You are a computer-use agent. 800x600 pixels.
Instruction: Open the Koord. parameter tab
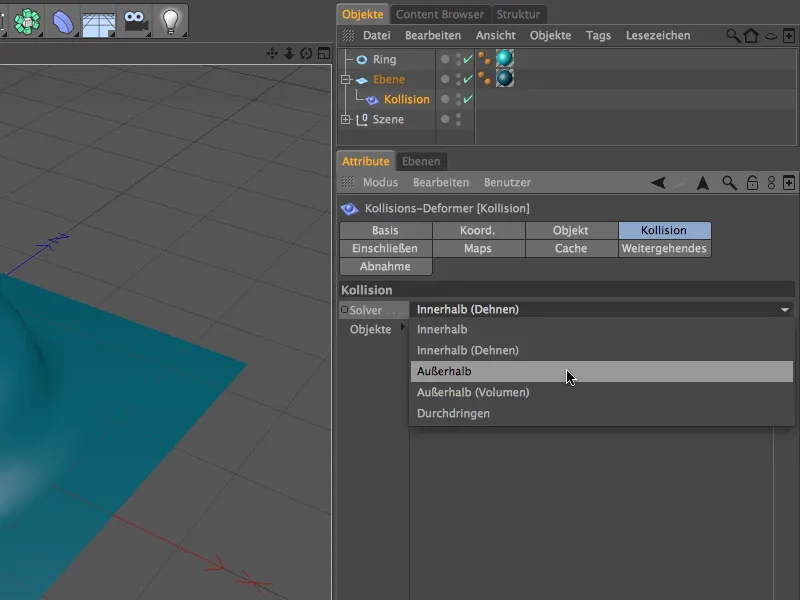[478, 230]
